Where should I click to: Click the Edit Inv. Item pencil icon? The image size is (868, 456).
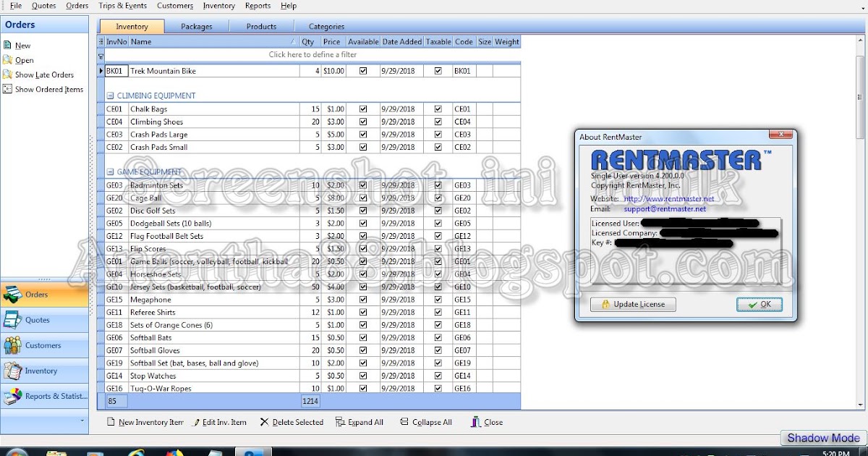click(196, 422)
